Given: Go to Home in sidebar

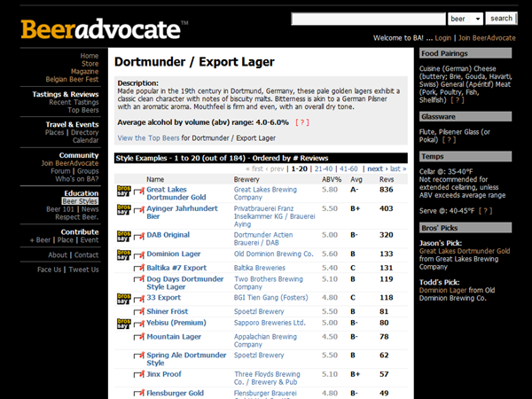Looking at the screenshot, I should point(90,56).
